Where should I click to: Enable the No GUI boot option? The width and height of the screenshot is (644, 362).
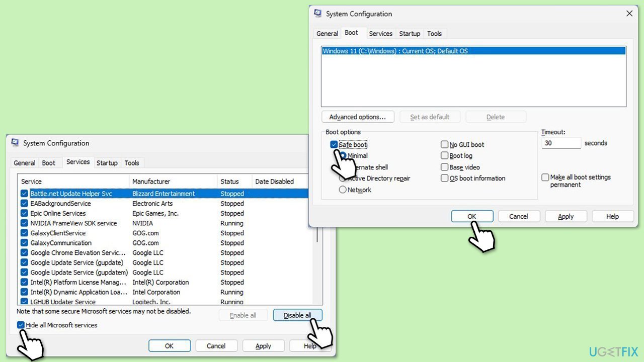pos(445,145)
